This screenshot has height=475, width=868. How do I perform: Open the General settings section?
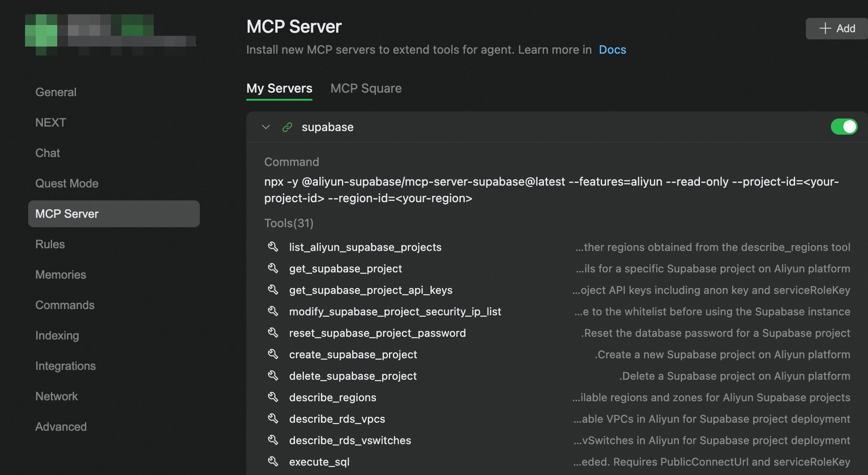56,92
